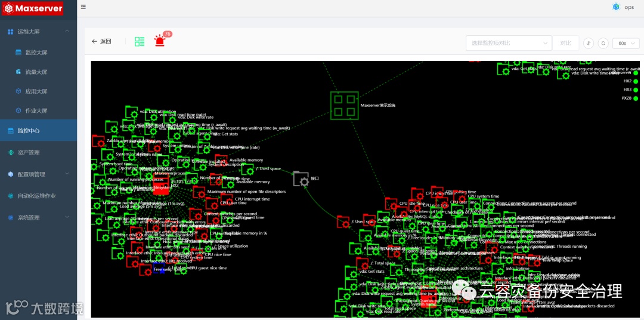Select the Maximum number of open file descriptors node
644x320 pixels.
coord(199,192)
